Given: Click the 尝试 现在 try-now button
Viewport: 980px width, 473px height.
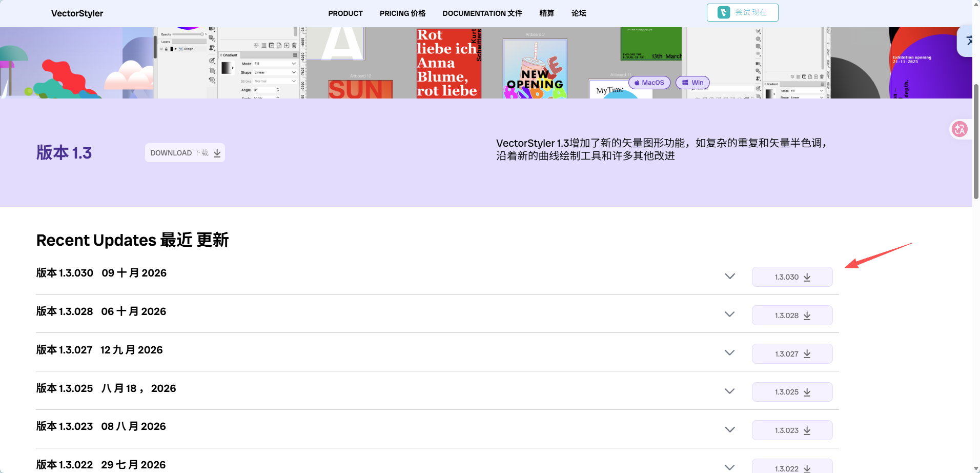Looking at the screenshot, I should click(742, 12).
